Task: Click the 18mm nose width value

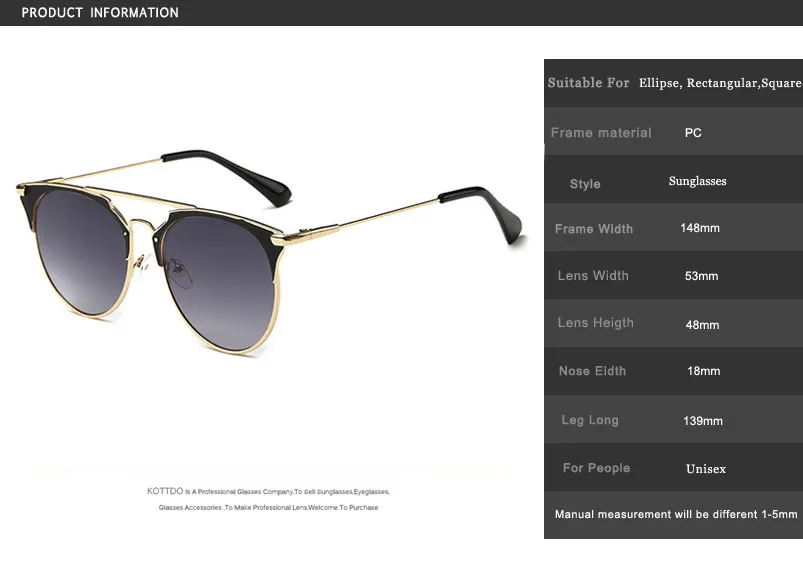Action: 704,371
